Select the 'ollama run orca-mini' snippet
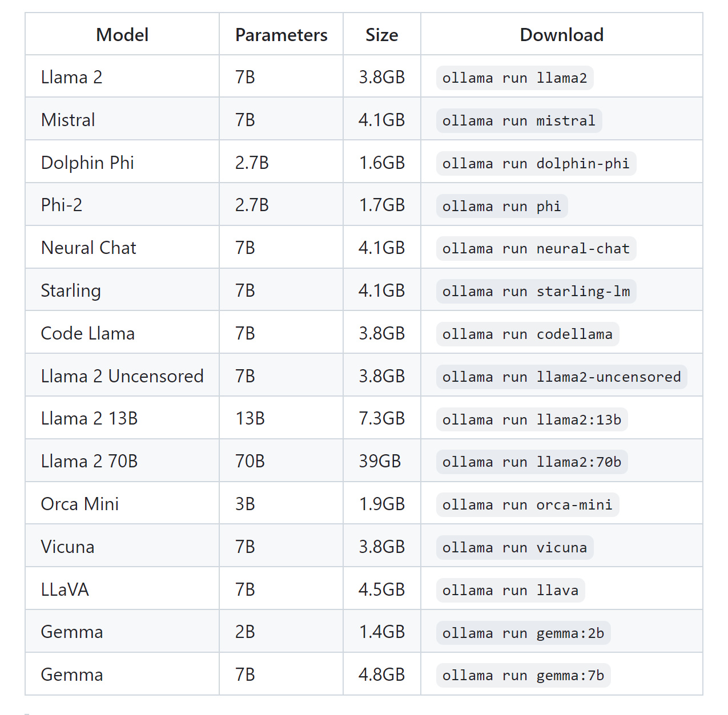 click(x=527, y=505)
